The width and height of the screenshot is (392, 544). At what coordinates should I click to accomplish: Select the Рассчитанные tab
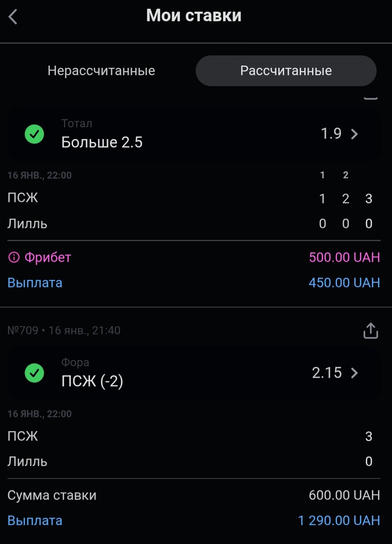[x=286, y=71]
